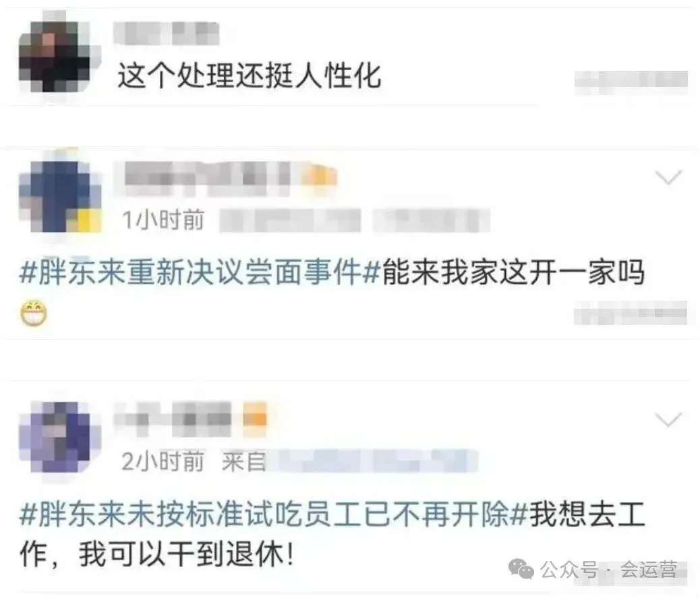700x598 pixels.
Task: Click the 1小时前 timestamp
Action: click(x=163, y=220)
